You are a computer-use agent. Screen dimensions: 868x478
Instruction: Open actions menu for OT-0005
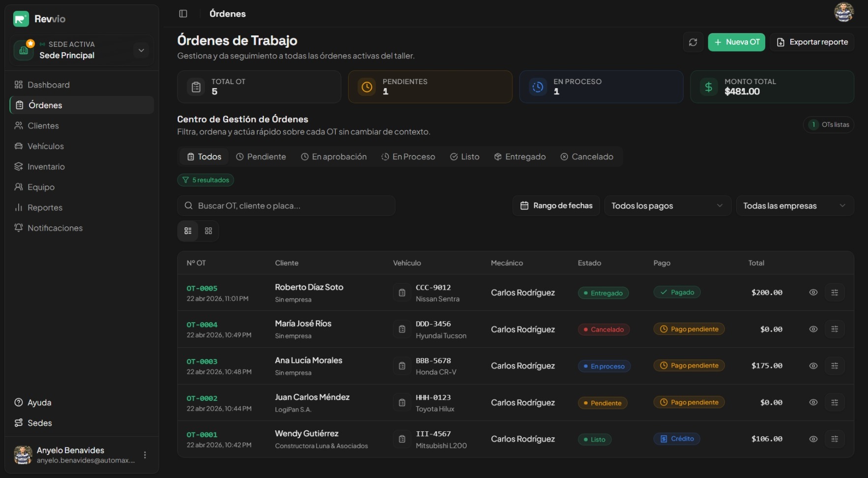(835, 293)
